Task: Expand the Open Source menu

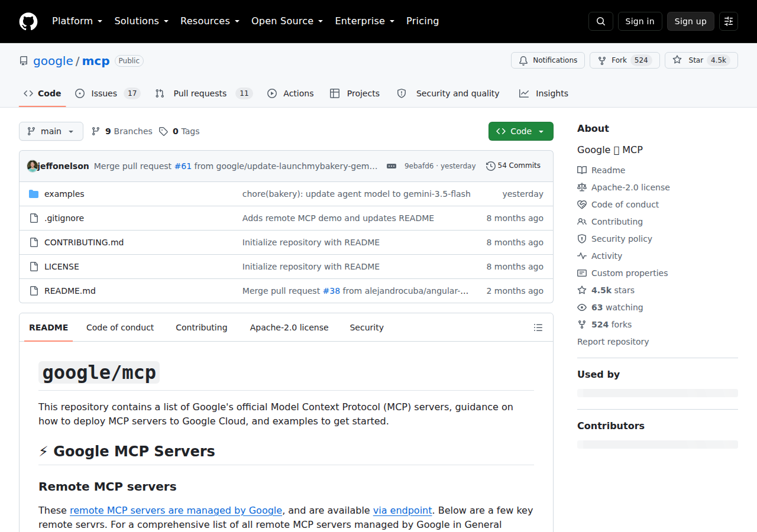Action: 287,21
